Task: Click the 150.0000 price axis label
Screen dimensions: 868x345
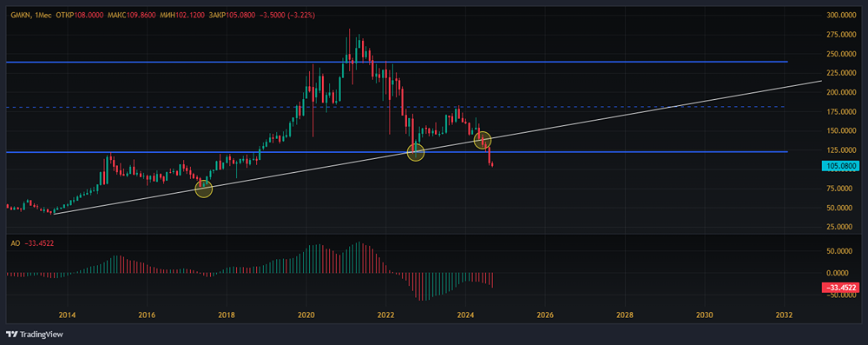Action: coord(842,130)
